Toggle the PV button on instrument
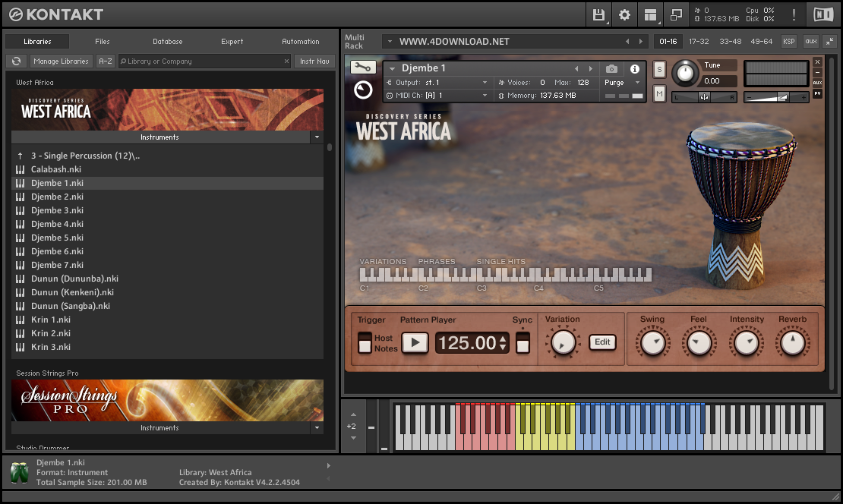Screen dimensions: 843x504 pyautogui.click(x=817, y=93)
